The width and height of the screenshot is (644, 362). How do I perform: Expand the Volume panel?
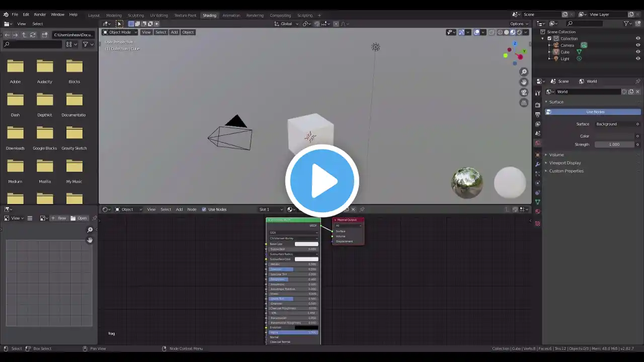pyautogui.click(x=556, y=155)
